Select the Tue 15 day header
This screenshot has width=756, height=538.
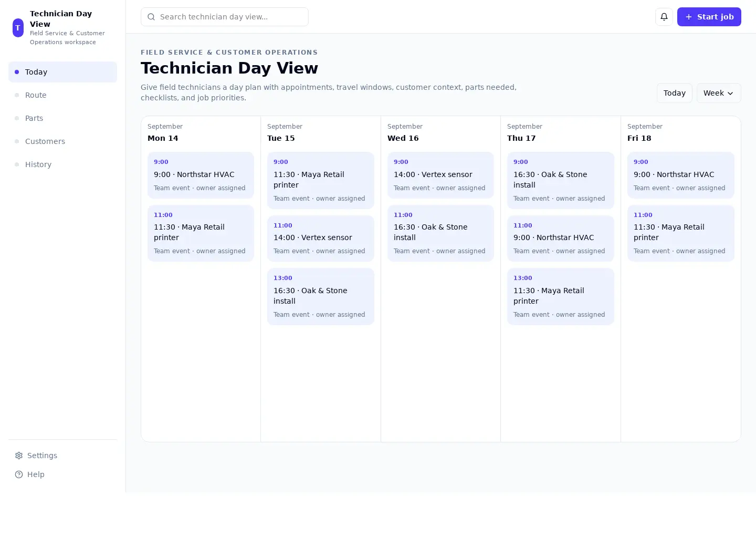coord(281,138)
